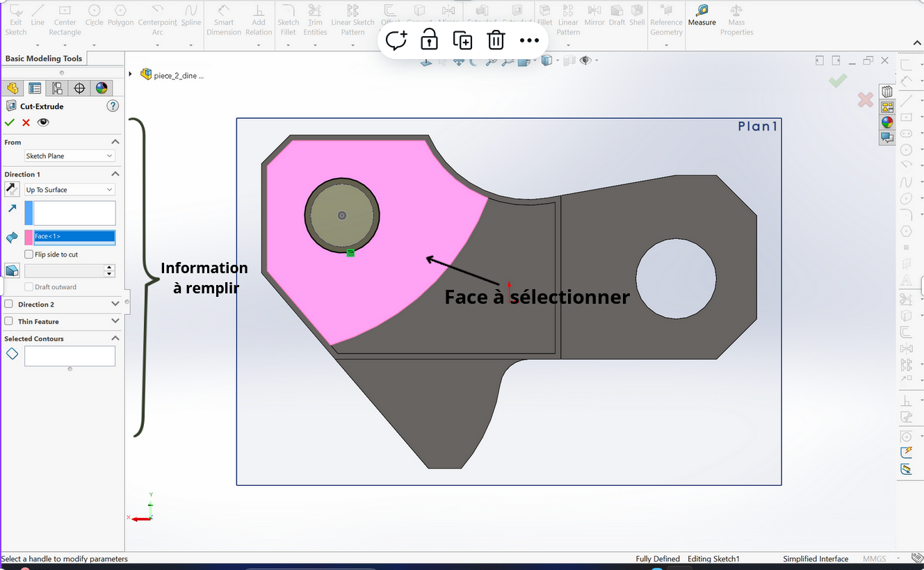Open the PropertyManager tab icon
The image size is (924, 570).
point(35,88)
